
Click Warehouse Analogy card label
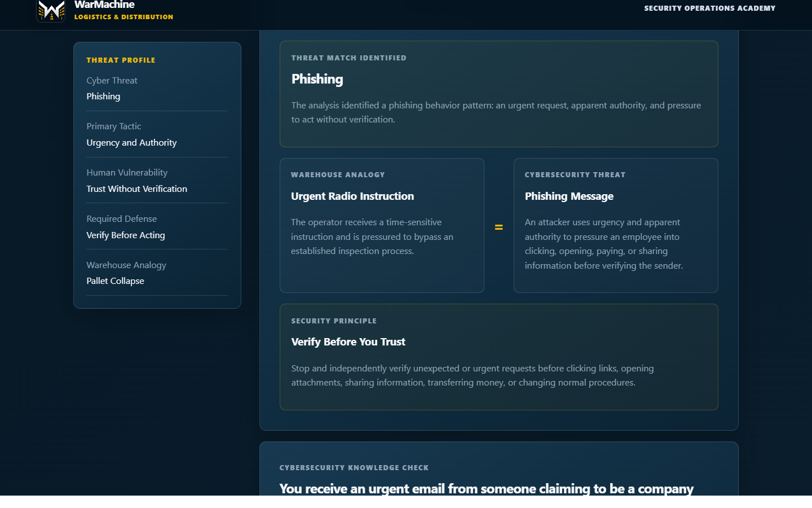[x=338, y=175]
